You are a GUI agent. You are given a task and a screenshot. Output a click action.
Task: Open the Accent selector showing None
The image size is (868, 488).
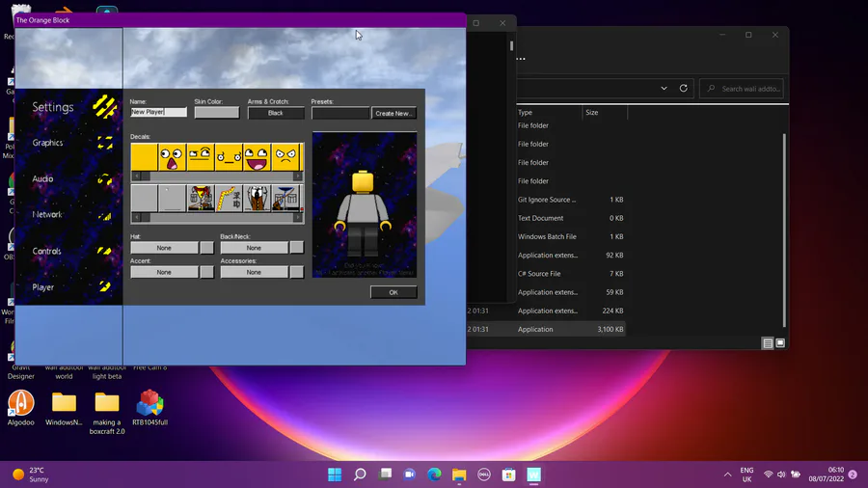pos(164,272)
